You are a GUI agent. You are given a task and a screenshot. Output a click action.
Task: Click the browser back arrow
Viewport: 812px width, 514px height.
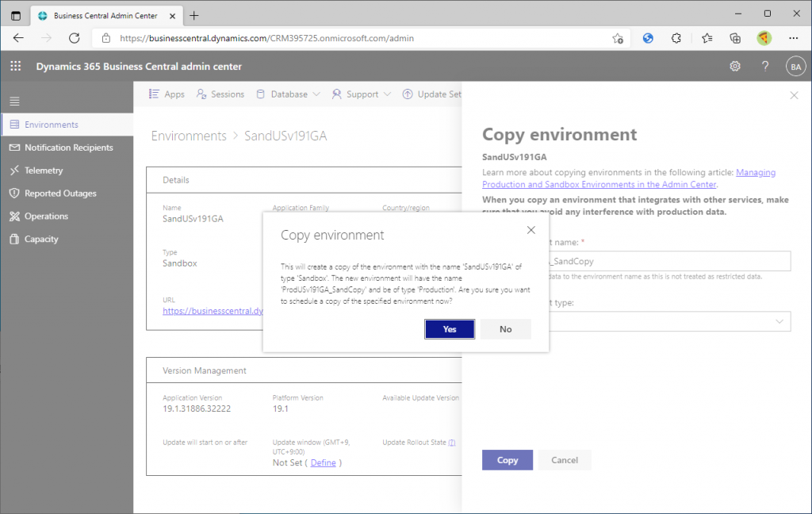coord(18,38)
